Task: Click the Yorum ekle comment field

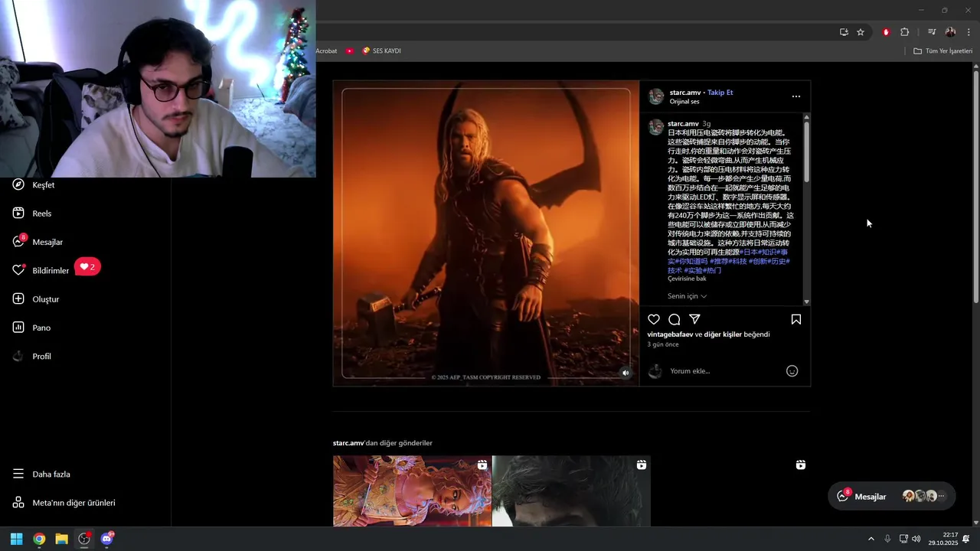Action: click(x=724, y=371)
